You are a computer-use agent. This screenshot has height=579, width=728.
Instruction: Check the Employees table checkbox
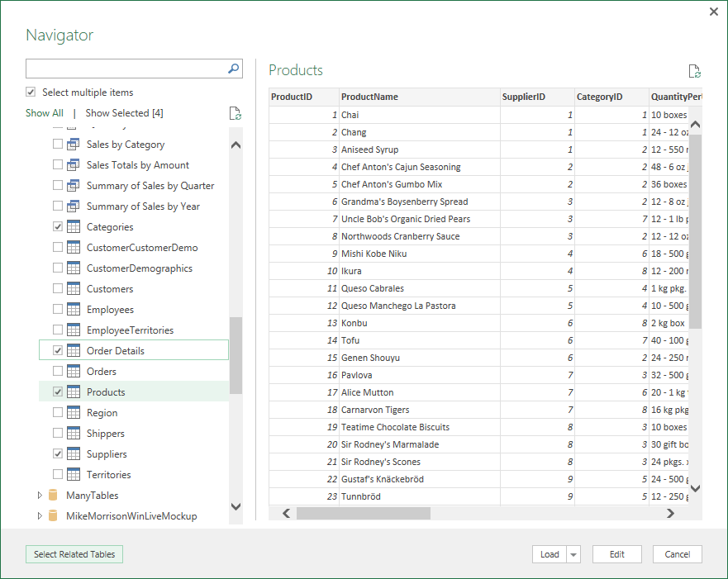point(58,310)
